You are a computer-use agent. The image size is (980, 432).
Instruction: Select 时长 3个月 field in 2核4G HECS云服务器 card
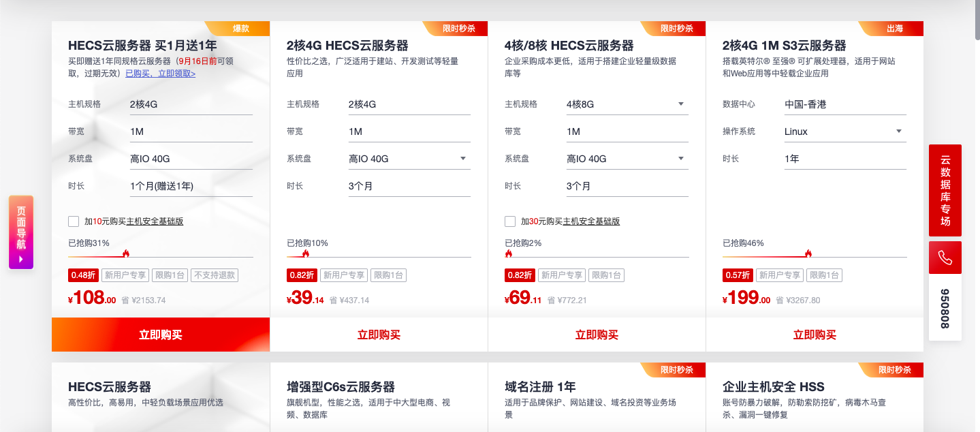point(409,186)
